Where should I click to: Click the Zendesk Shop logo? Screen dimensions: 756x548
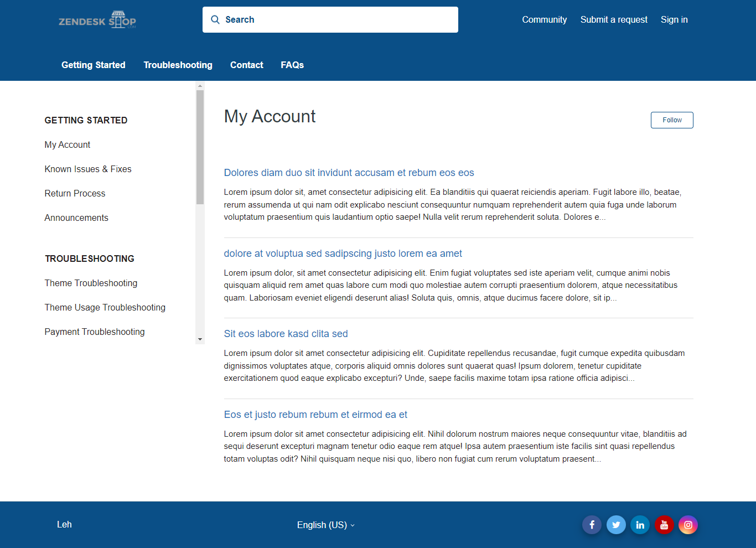(x=97, y=20)
